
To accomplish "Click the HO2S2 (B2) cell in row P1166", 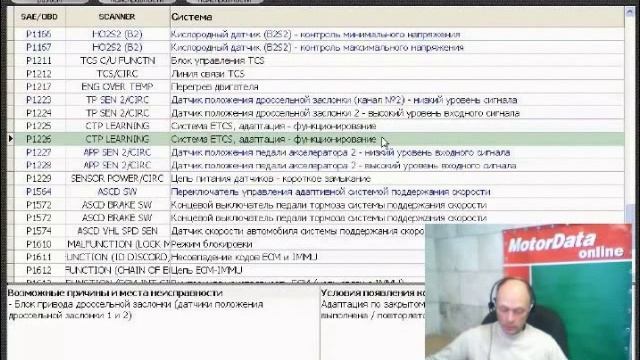I will pos(118,34).
